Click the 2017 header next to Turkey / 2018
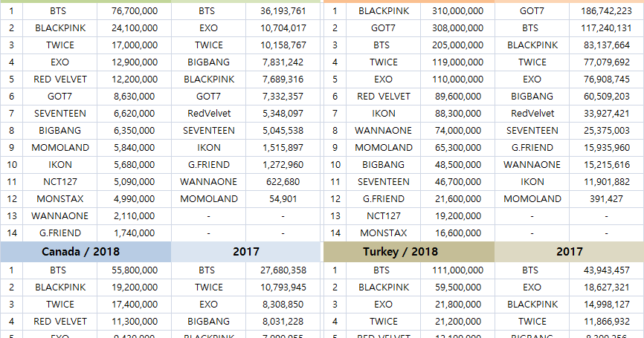 point(569,252)
